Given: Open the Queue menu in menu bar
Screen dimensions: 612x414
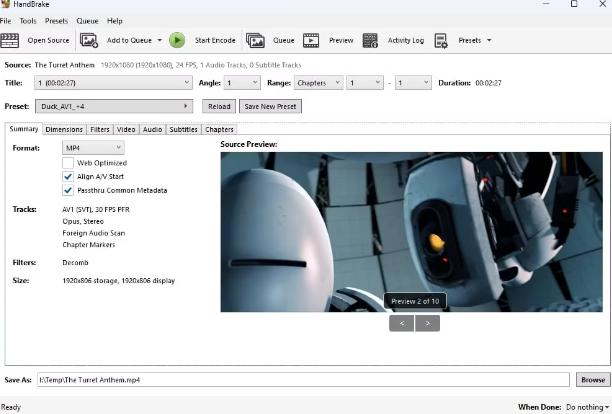Looking at the screenshot, I should tap(87, 21).
